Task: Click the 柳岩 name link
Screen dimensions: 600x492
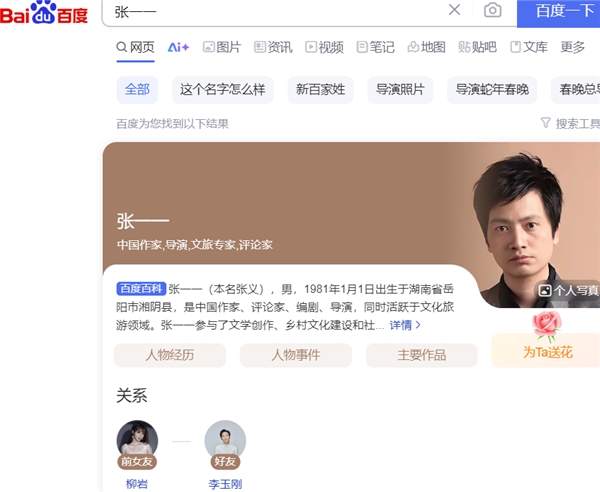Action: (137, 484)
